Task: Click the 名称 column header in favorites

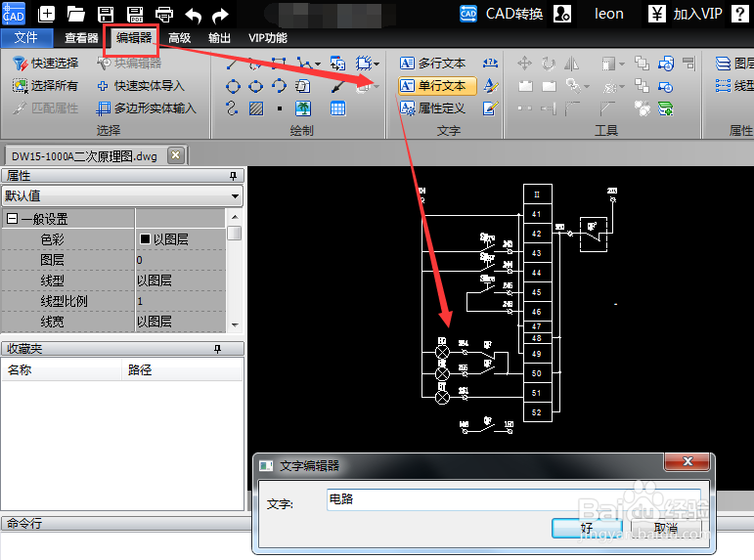Action: click(61, 369)
